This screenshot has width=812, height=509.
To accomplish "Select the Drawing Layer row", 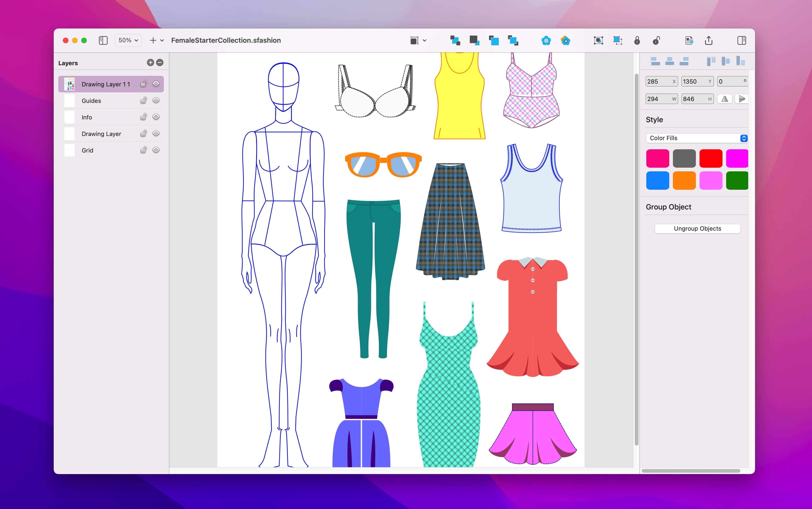I will coord(111,134).
